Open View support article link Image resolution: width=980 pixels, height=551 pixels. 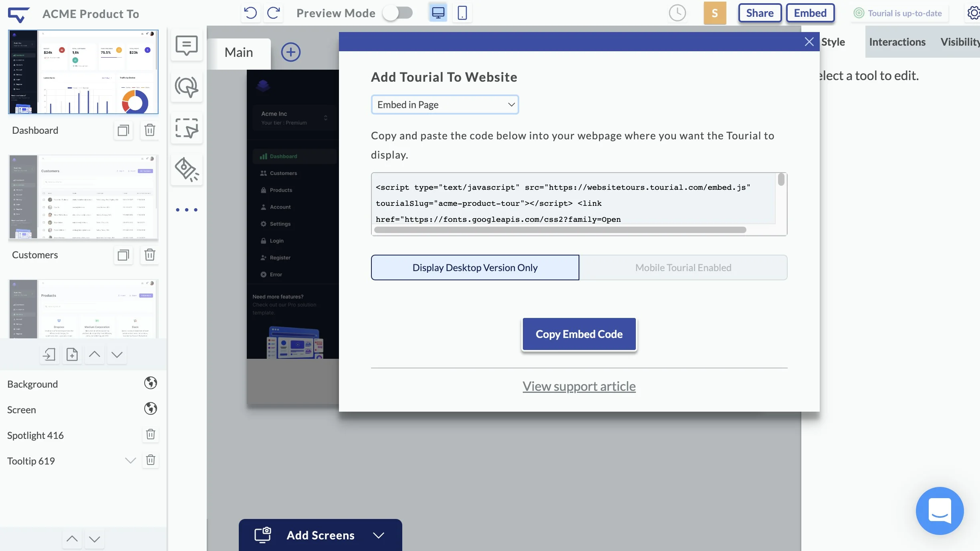[579, 386]
